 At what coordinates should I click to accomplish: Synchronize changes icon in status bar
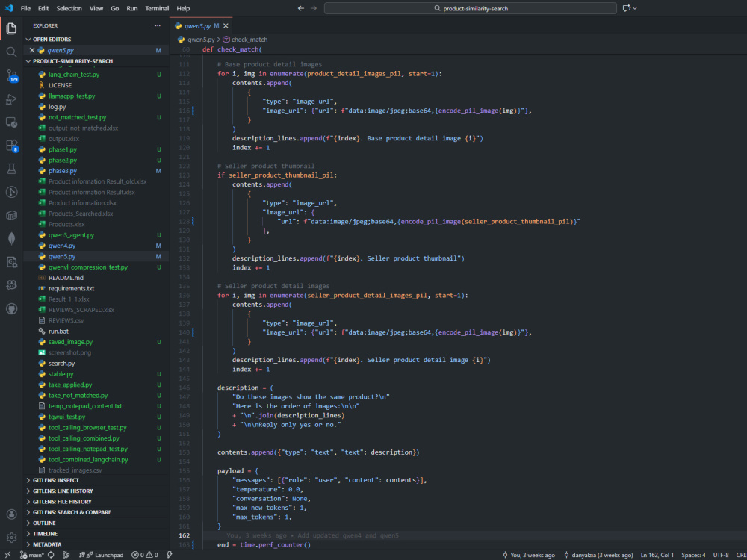point(51,555)
